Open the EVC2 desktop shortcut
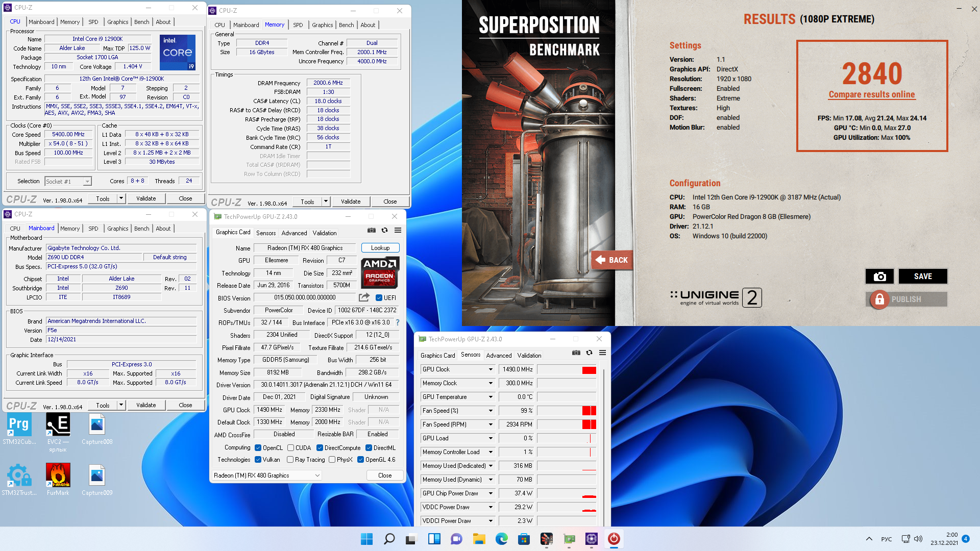The width and height of the screenshot is (980, 551). [58, 433]
